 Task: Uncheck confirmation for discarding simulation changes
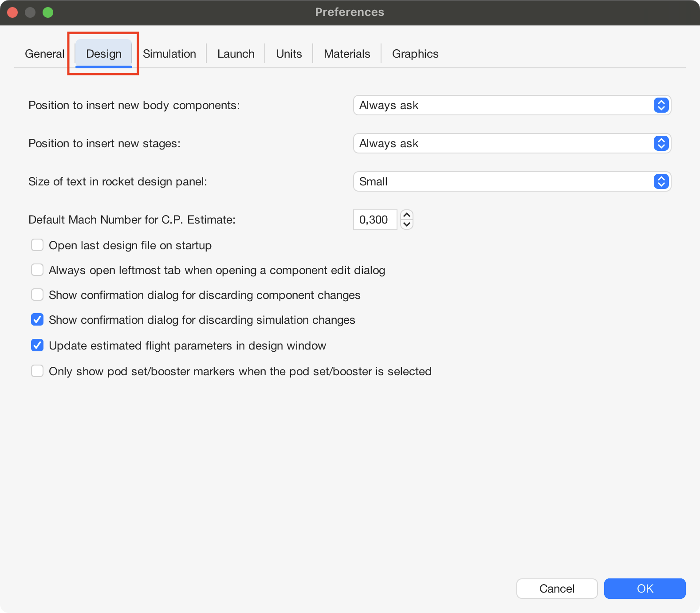coord(37,320)
